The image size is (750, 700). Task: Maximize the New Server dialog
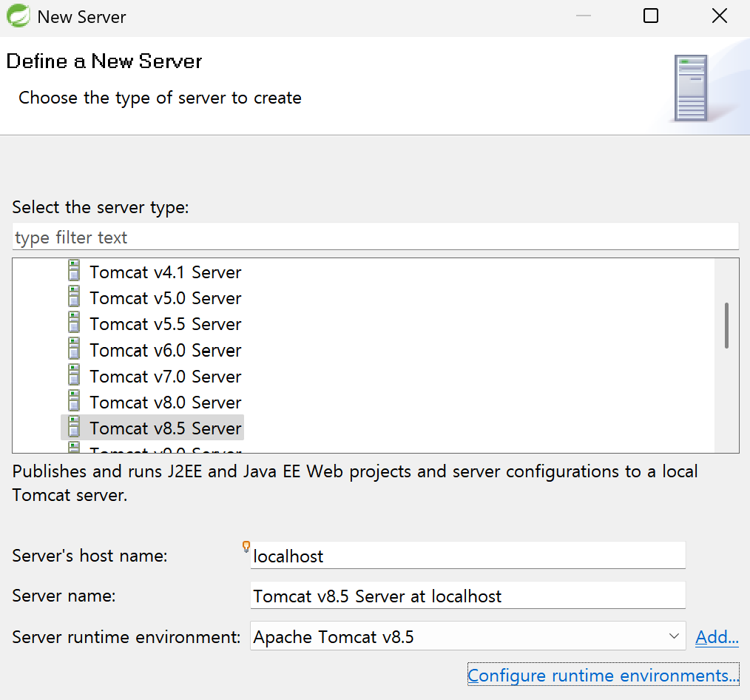click(x=650, y=16)
